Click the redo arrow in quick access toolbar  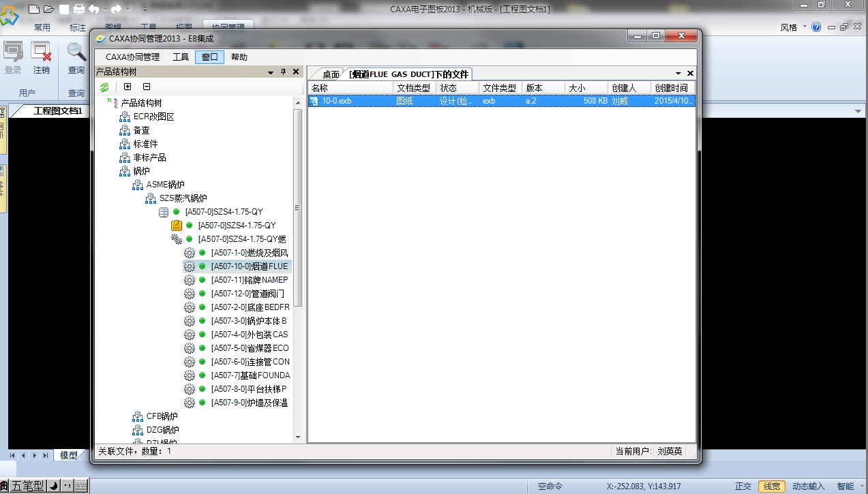(116, 9)
